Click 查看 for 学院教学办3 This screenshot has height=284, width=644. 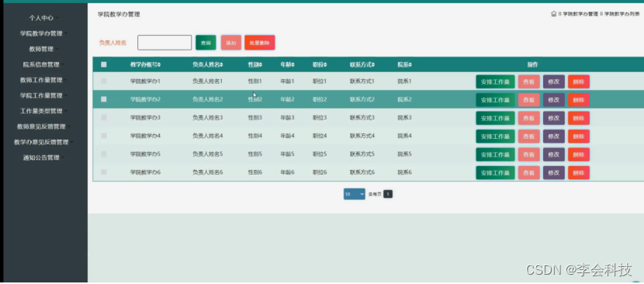(529, 118)
